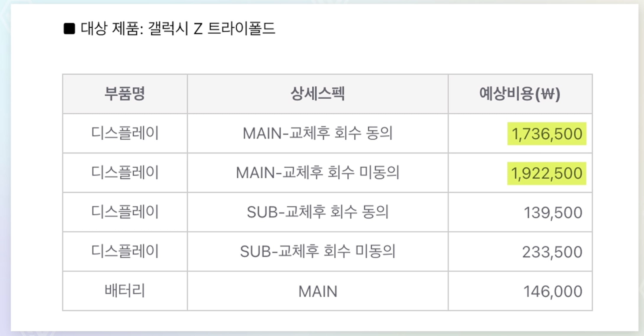Select SUB-교체후 회수 미동의 spec cell
644x336 pixels.
point(318,252)
